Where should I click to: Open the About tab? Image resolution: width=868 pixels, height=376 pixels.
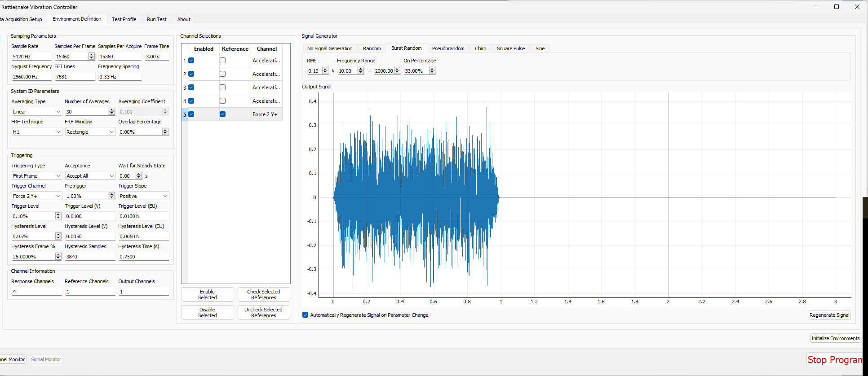coord(184,19)
